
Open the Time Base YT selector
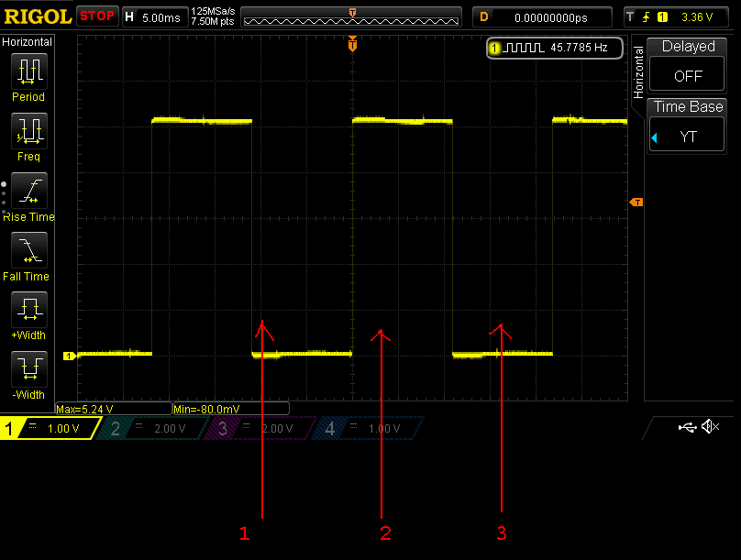[687, 135]
